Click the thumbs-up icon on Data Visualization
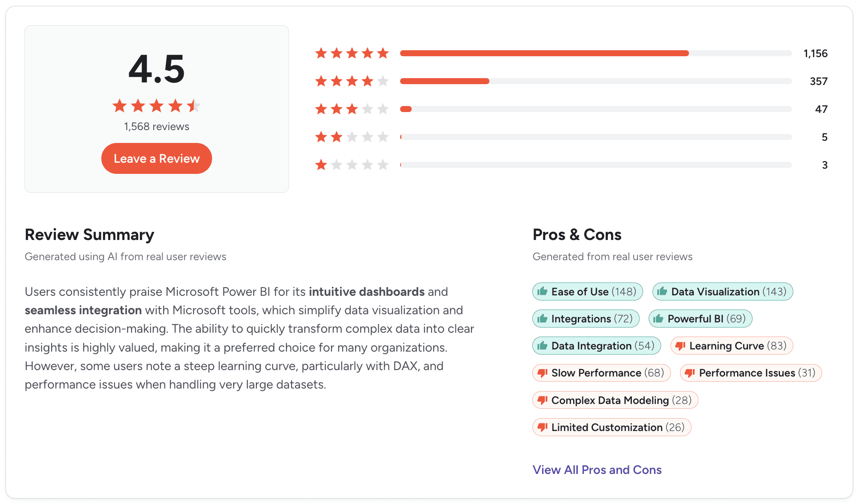 (663, 291)
